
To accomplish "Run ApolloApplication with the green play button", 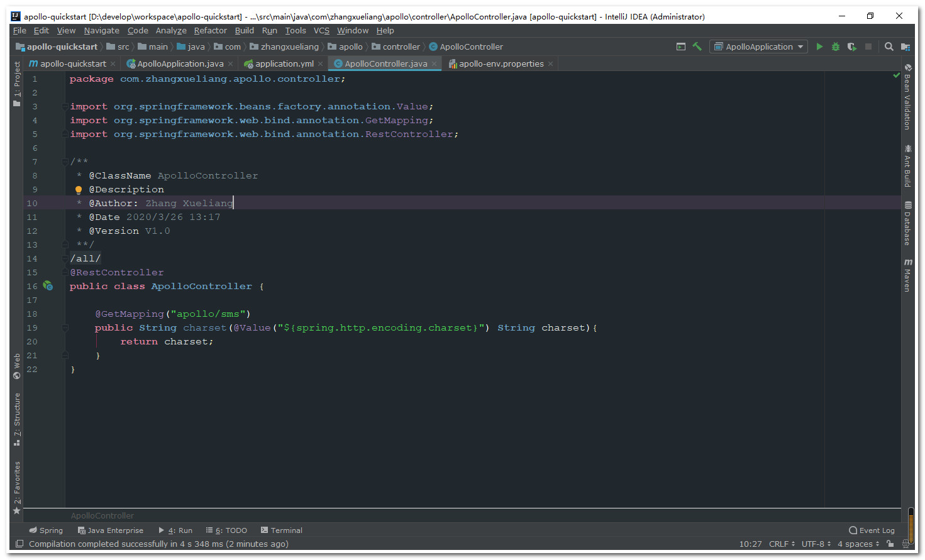I will pos(819,47).
